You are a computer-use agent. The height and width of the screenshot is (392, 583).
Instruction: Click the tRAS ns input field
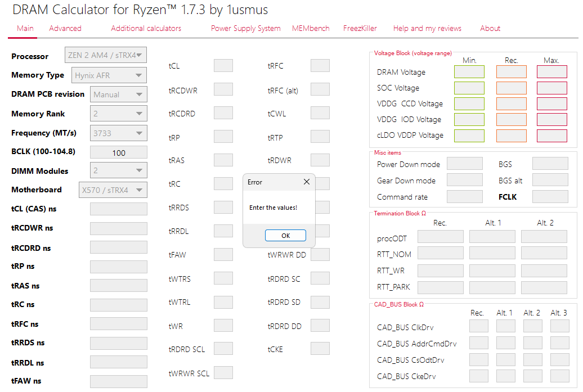[119, 285]
